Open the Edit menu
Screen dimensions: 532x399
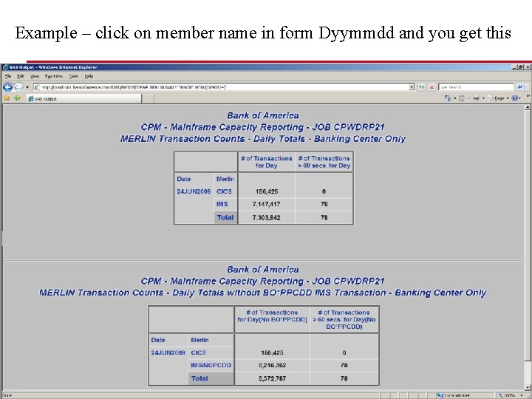(x=21, y=76)
